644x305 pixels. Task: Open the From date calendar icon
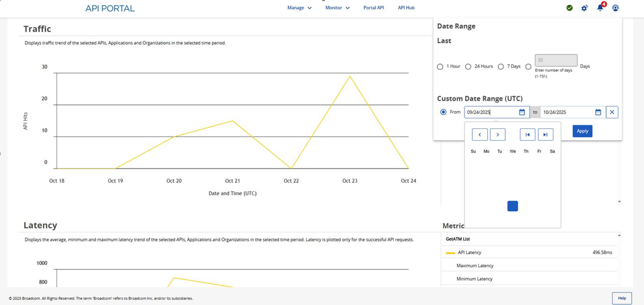click(522, 112)
